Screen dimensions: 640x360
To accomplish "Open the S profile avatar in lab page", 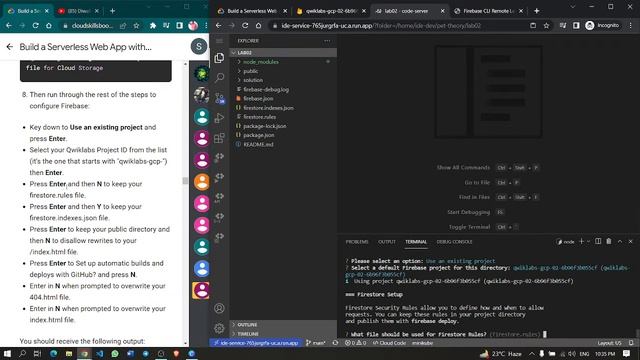I will (199, 47).
